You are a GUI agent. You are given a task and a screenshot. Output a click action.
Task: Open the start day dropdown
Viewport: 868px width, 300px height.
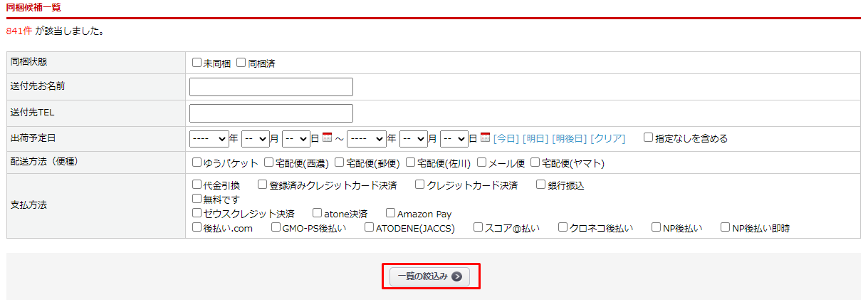296,138
